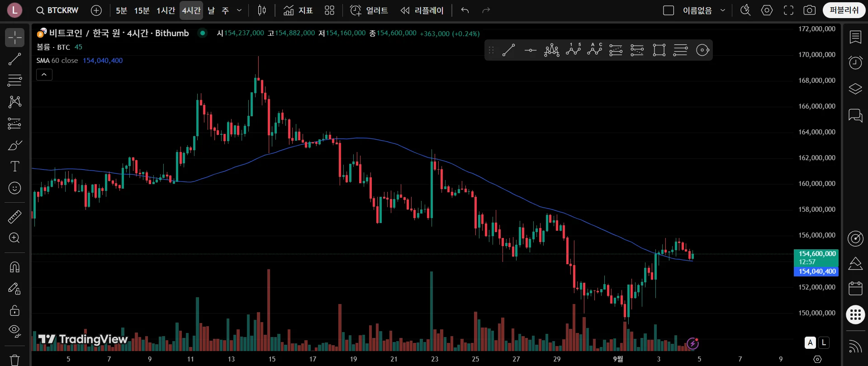Open the quick search lightbulb icon
The width and height of the screenshot is (868, 366).
point(745,10)
